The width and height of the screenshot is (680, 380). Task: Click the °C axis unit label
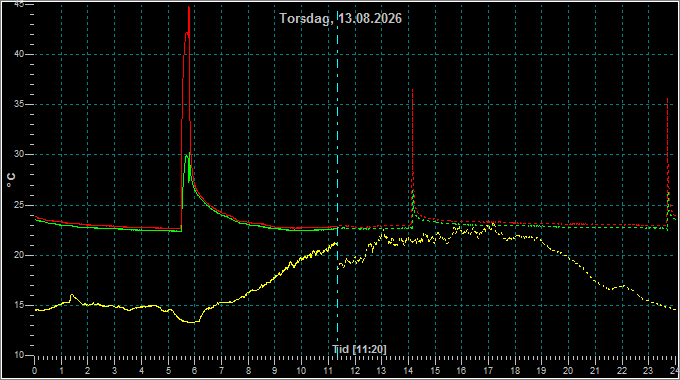[x=11, y=180]
